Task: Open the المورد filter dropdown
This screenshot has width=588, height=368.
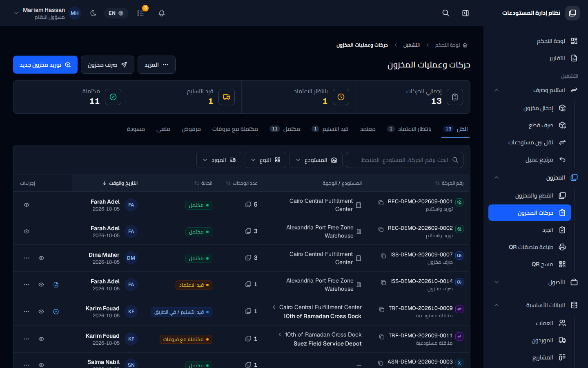Action: point(219,160)
